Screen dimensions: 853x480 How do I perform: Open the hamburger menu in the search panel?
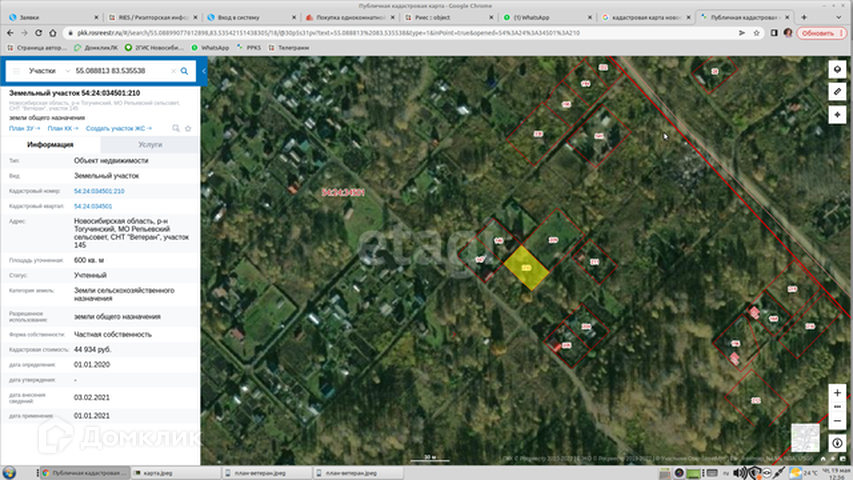click(16, 71)
